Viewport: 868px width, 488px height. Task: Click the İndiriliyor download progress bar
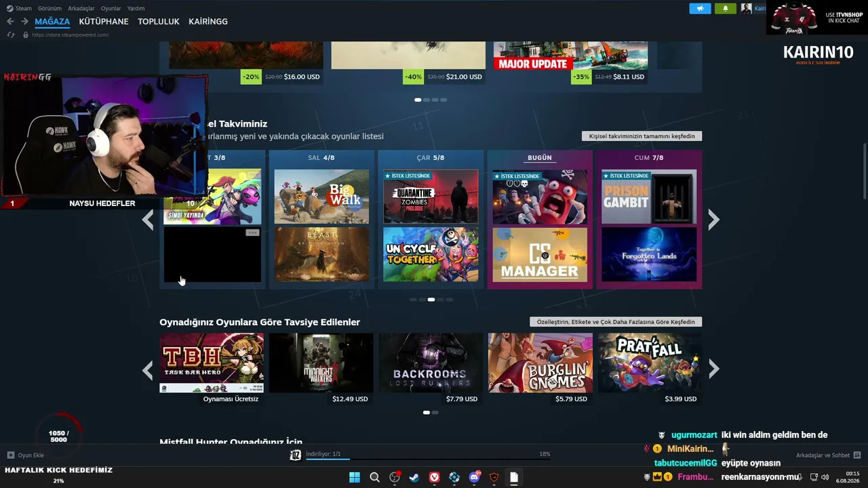click(428, 460)
